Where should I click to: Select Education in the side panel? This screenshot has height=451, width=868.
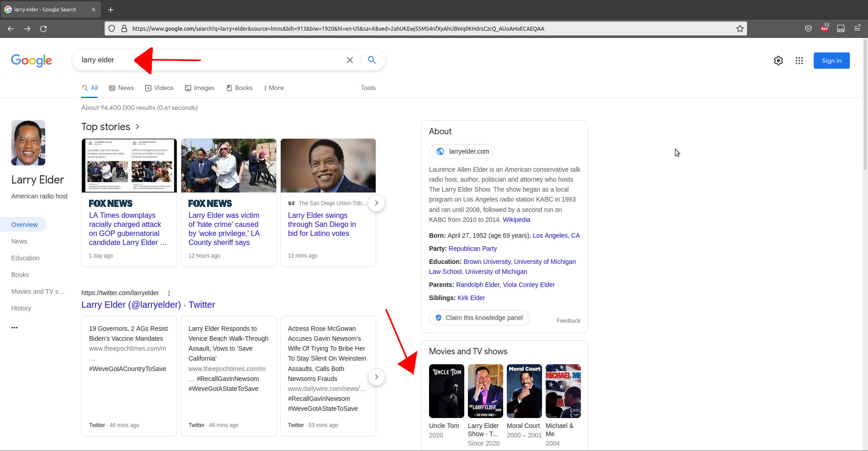(25, 258)
